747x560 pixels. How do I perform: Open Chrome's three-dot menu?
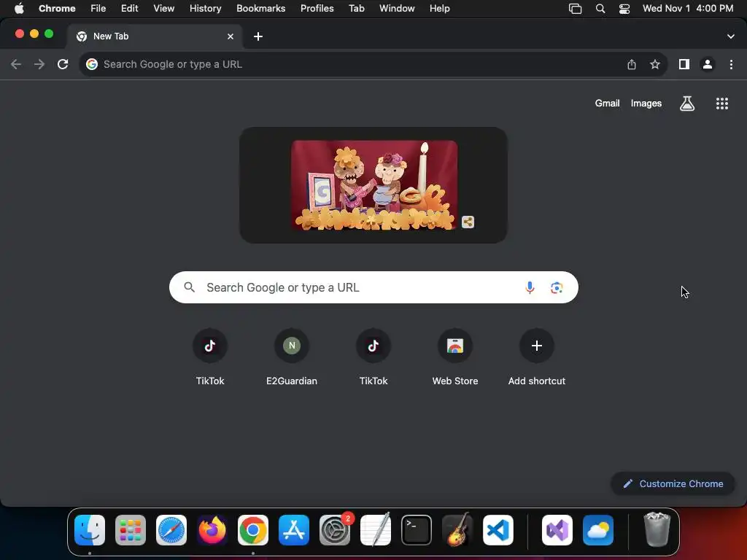click(731, 64)
